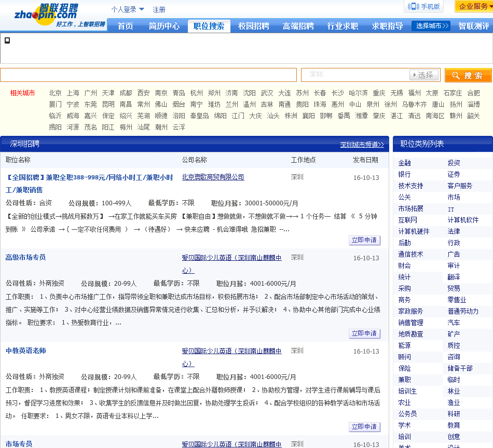This screenshot has height=448, width=493.
Task: Select the 零售业 job category
Action: (457, 300)
